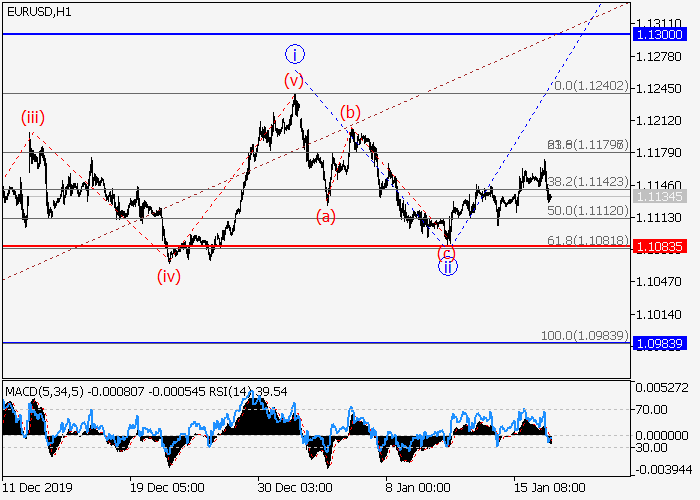700x500 pixels.
Task: Click the red (v) wave label
Action: coord(293,80)
